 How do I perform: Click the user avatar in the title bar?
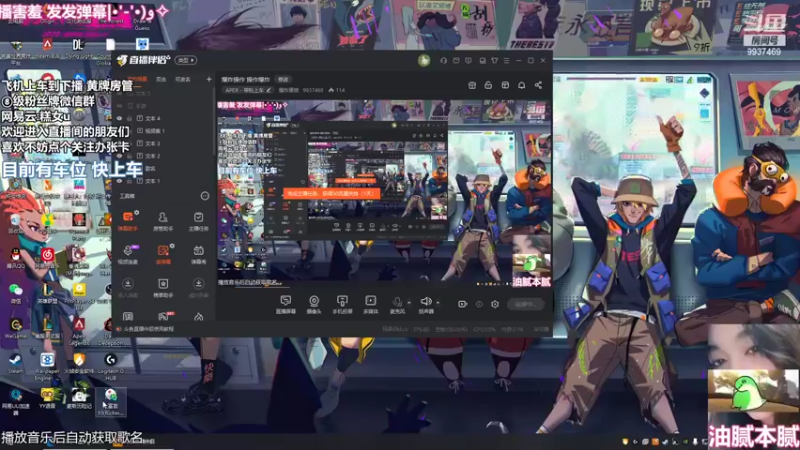424,60
